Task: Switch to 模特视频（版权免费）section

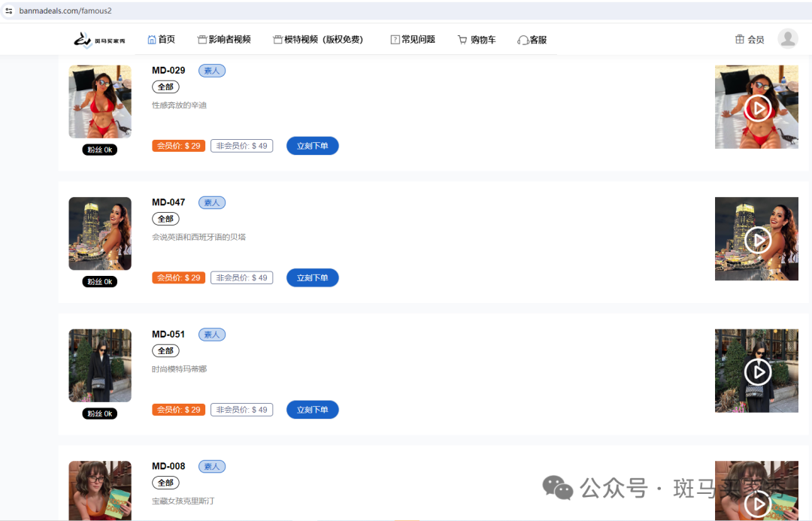Action: [x=319, y=39]
